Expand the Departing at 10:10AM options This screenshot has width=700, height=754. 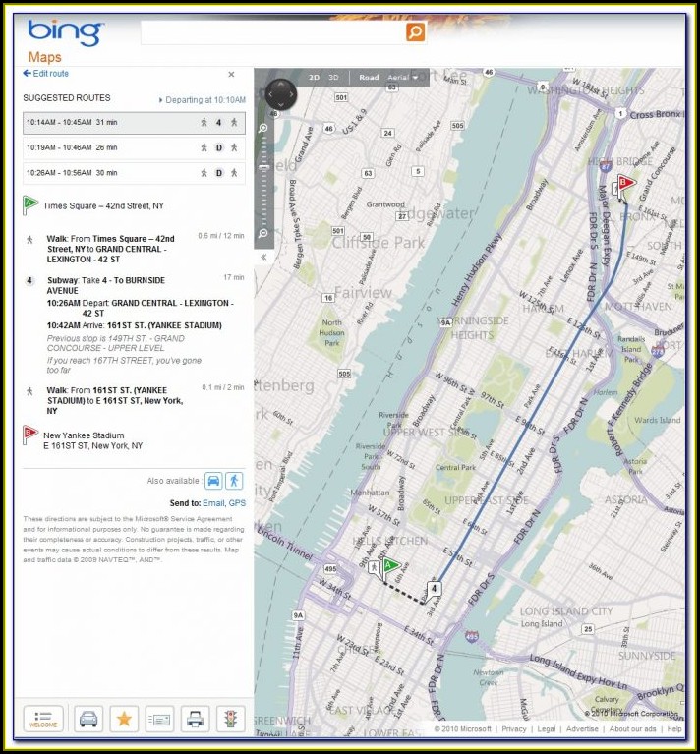tap(202, 100)
